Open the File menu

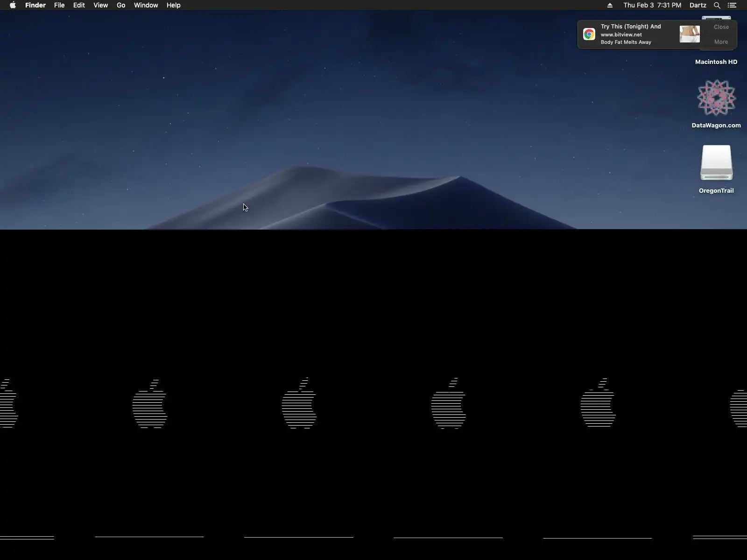tap(59, 5)
